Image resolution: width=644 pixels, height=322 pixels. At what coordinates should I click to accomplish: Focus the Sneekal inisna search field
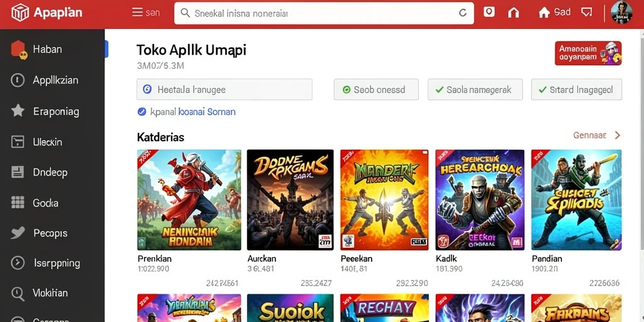(x=324, y=13)
